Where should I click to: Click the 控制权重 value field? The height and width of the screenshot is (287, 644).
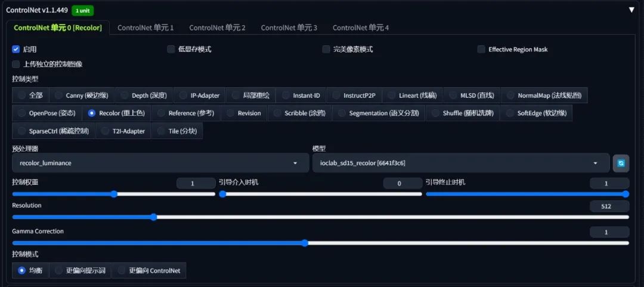coord(196,183)
